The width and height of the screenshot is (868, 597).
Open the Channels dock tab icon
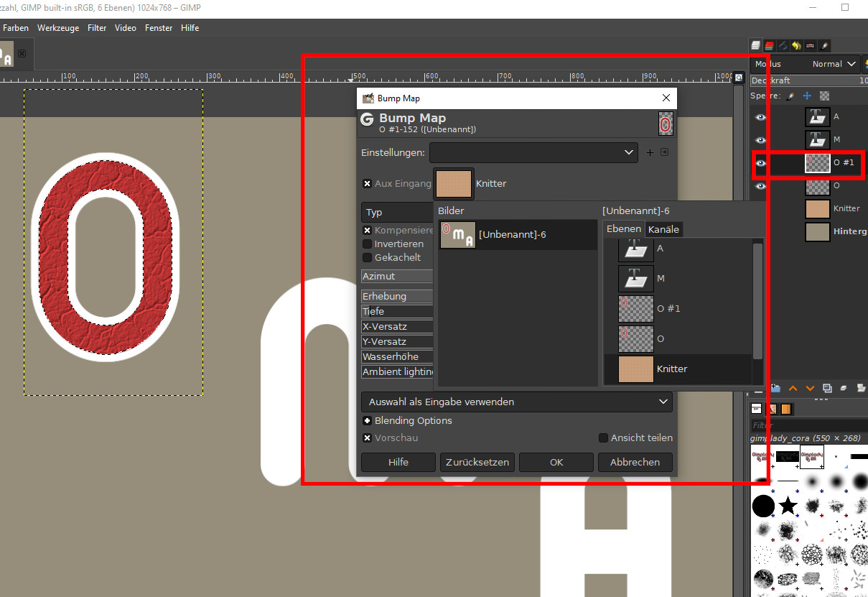point(769,45)
